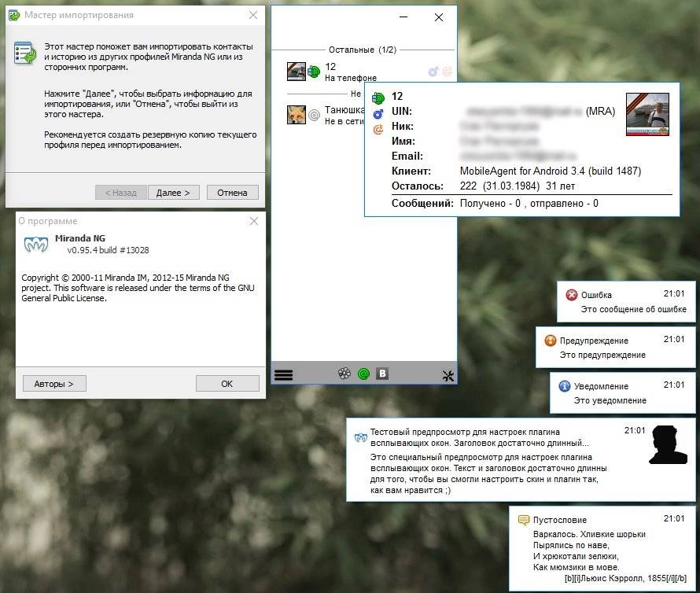The height and width of the screenshot is (593, 700).
Task: Click green status icon in tooltip header
Action: coord(378,98)
